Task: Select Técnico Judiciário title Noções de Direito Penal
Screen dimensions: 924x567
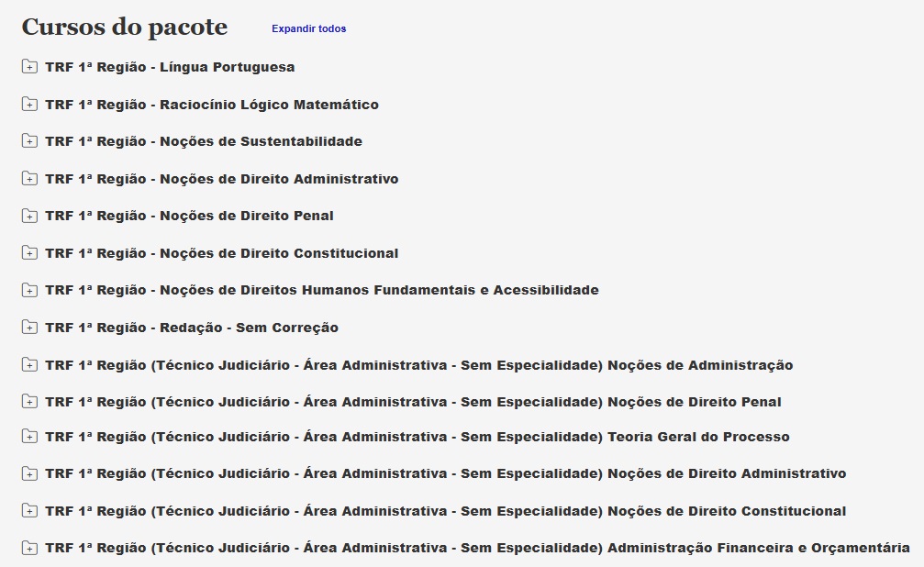Action: pyautogui.click(x=413, y=402)
